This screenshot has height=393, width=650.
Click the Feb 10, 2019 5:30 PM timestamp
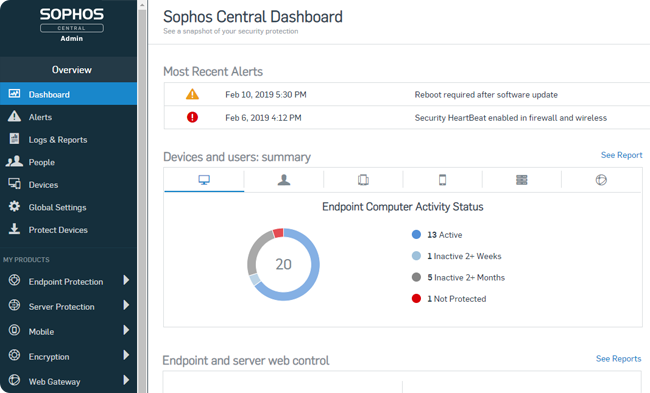click(x=266, y=95)
